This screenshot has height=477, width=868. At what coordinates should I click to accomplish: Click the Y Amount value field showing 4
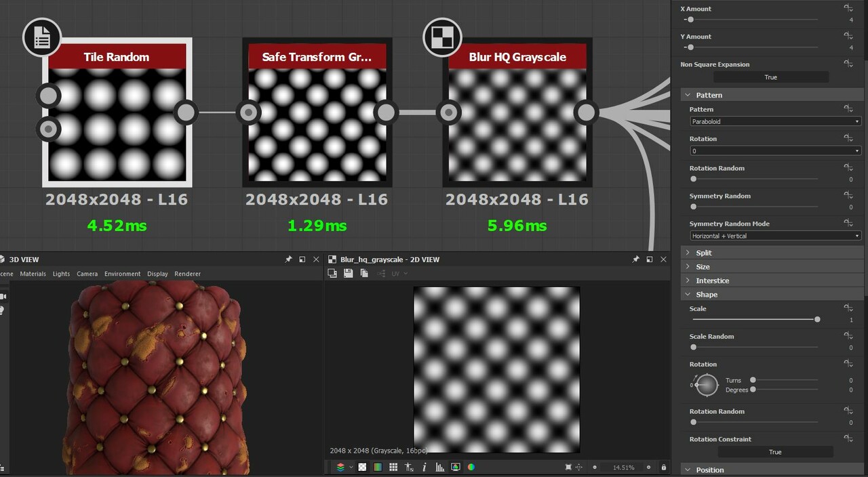click(850, 47)
